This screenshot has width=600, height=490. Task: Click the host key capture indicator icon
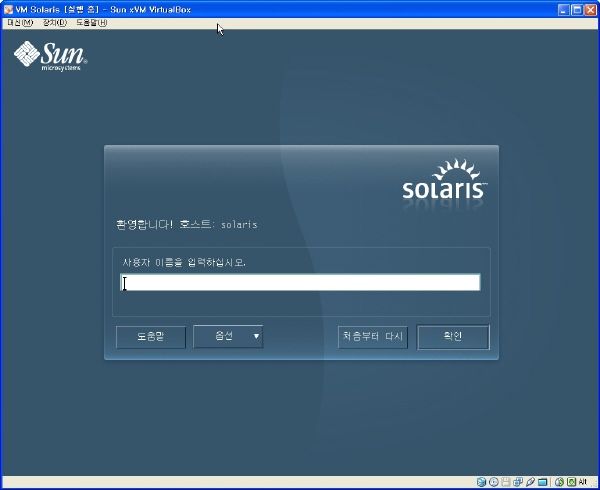coord(572,482)
